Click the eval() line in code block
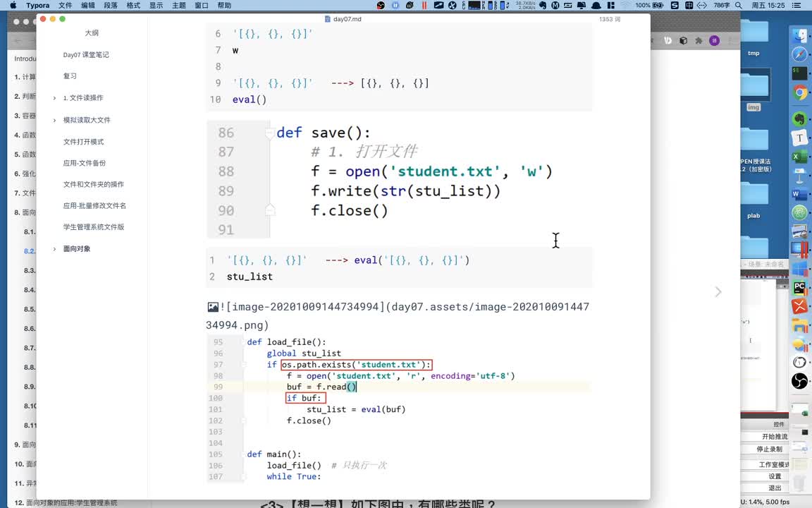 pos(249,99)
